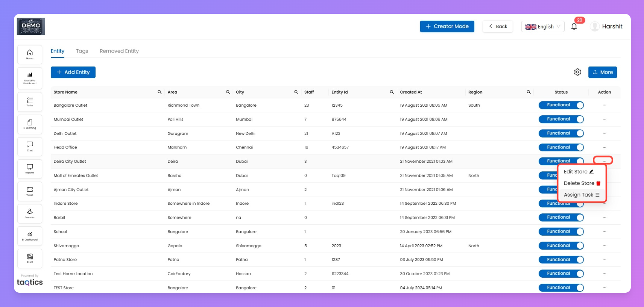644x307 pixels.
Task: Search by Store Name column icon
Action: pyautogui.click(x=159, y=92)
